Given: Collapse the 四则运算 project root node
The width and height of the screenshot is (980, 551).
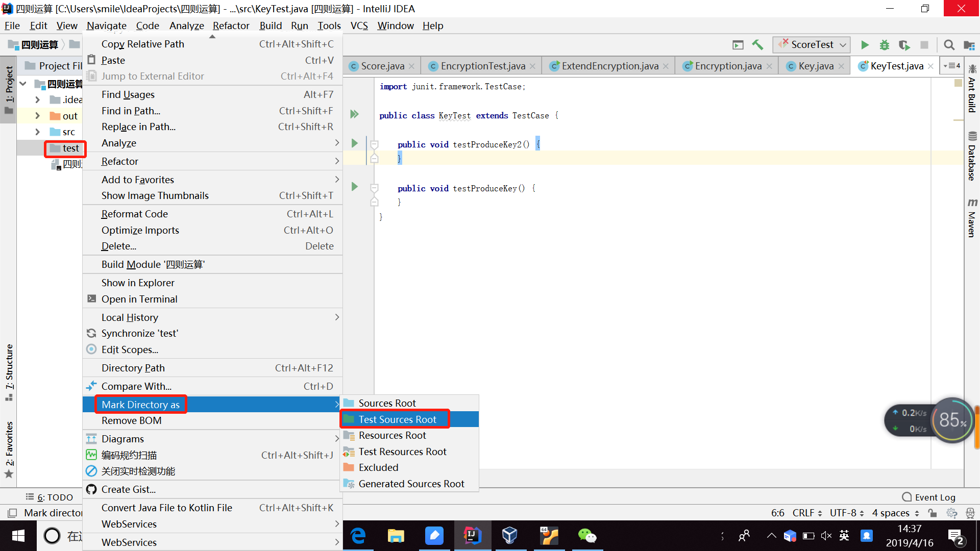Looking at the screenshot, I should coord(23,83).
